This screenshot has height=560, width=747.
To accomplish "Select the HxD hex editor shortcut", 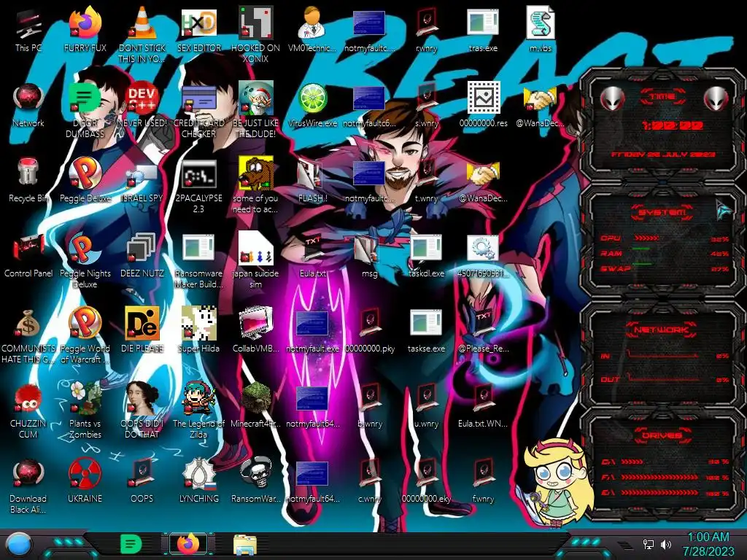I will coord(198,29).
